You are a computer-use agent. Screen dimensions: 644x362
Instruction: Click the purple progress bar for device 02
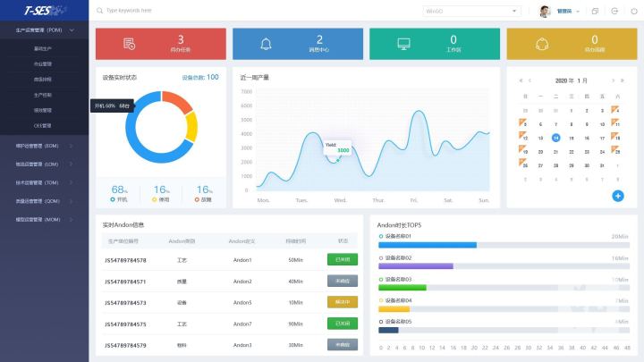415,265
